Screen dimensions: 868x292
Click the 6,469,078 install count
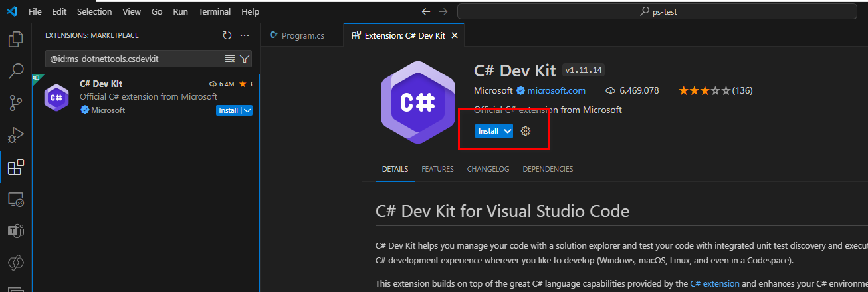[633, 90]
